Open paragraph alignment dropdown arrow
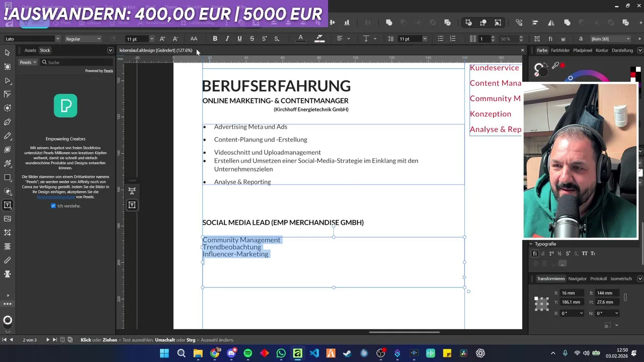The width and height of the screenshot is (644, 362). click(x=348, y=39)
